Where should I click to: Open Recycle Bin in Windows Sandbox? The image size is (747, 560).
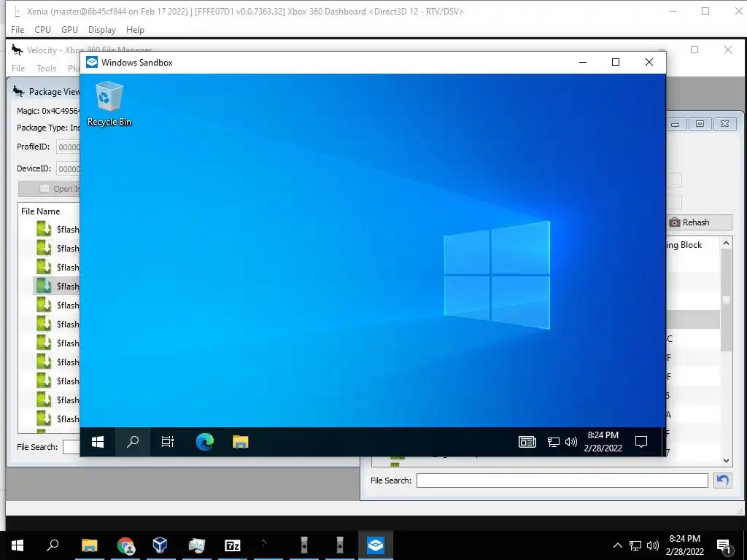coord(109,104)
